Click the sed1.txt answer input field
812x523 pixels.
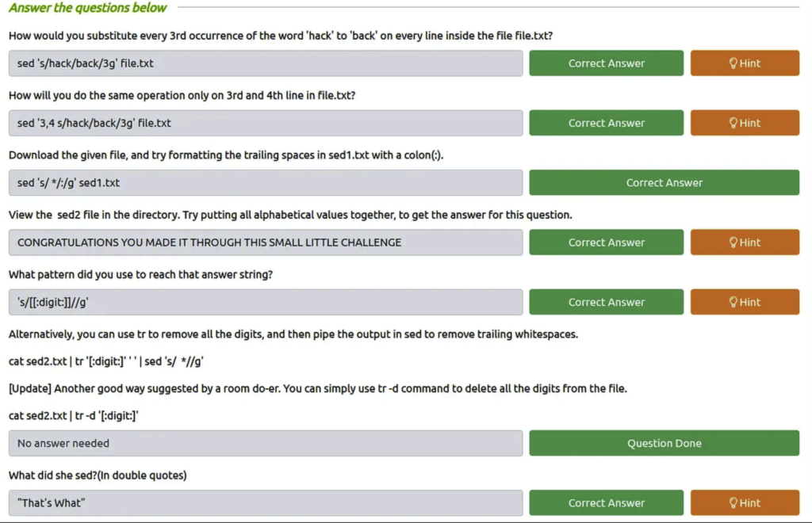(x=266, y=182)
